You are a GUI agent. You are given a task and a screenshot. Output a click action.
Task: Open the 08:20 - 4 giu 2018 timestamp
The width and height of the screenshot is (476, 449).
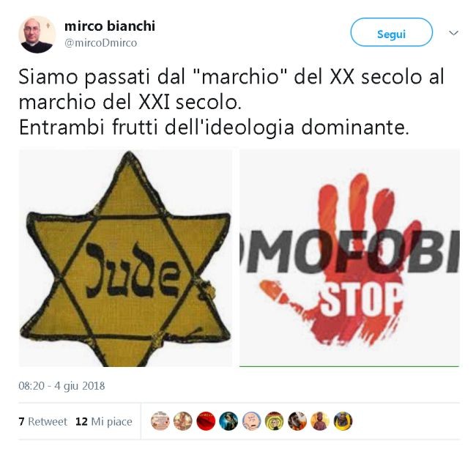(x=62, y=386)
